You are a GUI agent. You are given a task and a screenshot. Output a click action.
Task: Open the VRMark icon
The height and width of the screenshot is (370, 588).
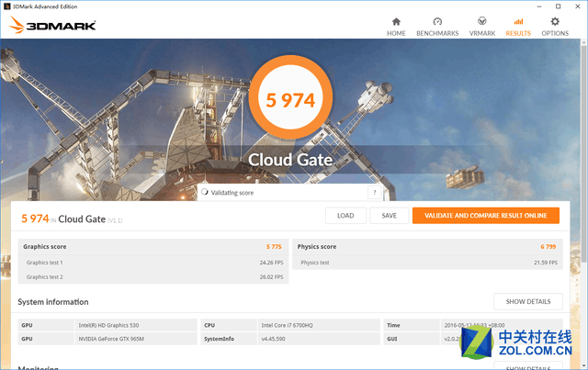(x=481, y=21)
